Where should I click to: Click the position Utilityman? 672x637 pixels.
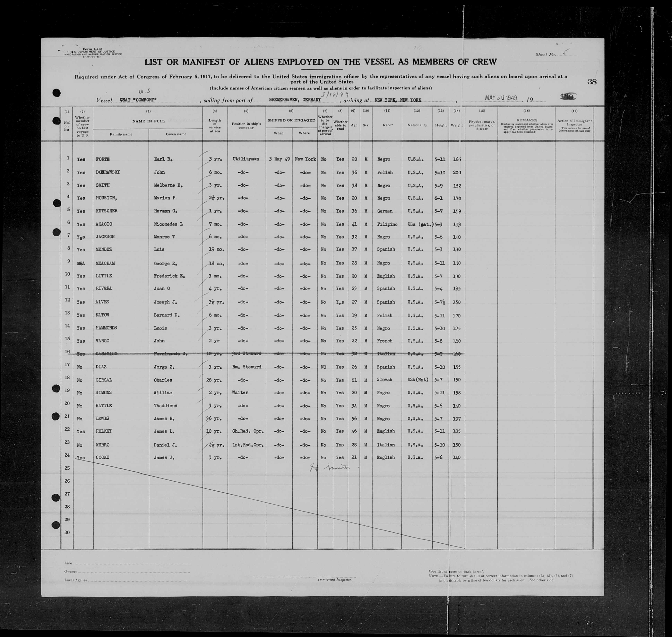[x=246, y=159]
